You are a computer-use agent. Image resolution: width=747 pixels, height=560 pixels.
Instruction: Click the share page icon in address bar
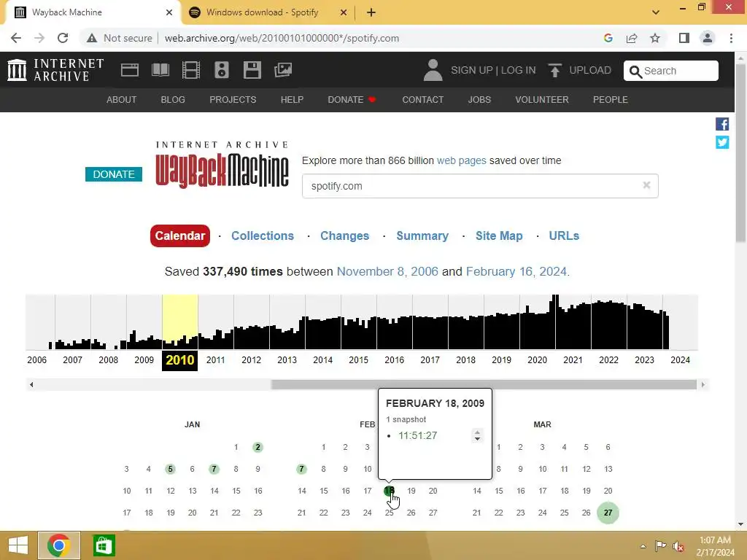point(632,38)
